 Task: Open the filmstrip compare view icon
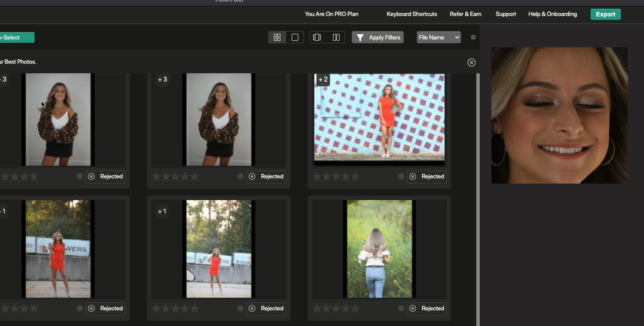click(317, 37)
